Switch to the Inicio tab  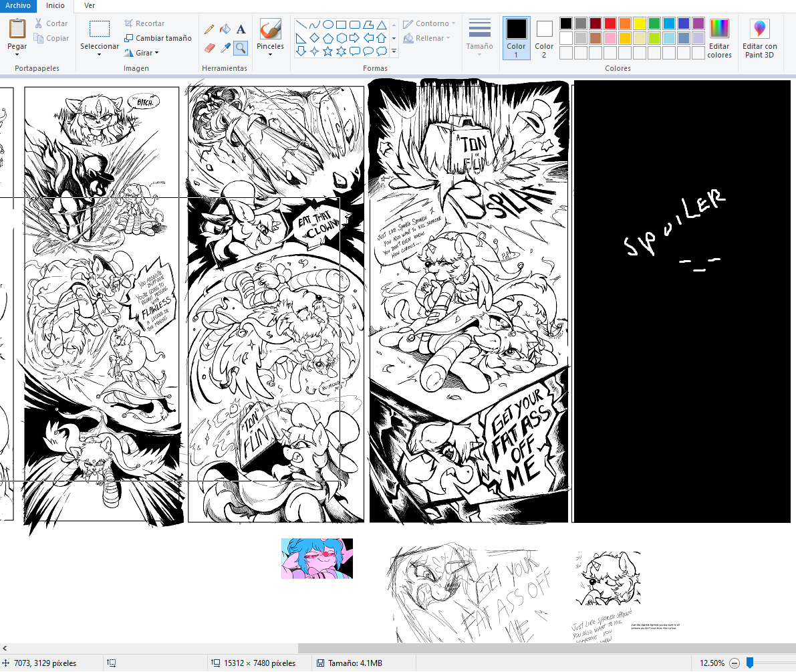(55, 5)
